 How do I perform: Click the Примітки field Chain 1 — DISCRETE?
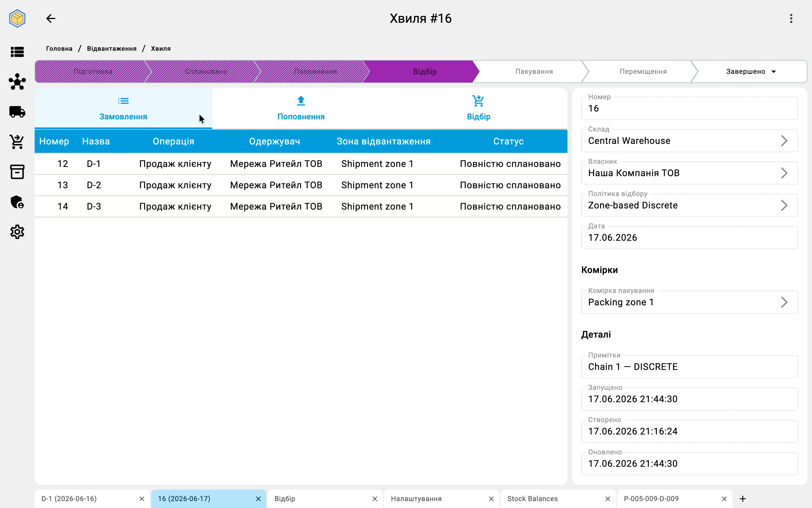coord(689,366)
